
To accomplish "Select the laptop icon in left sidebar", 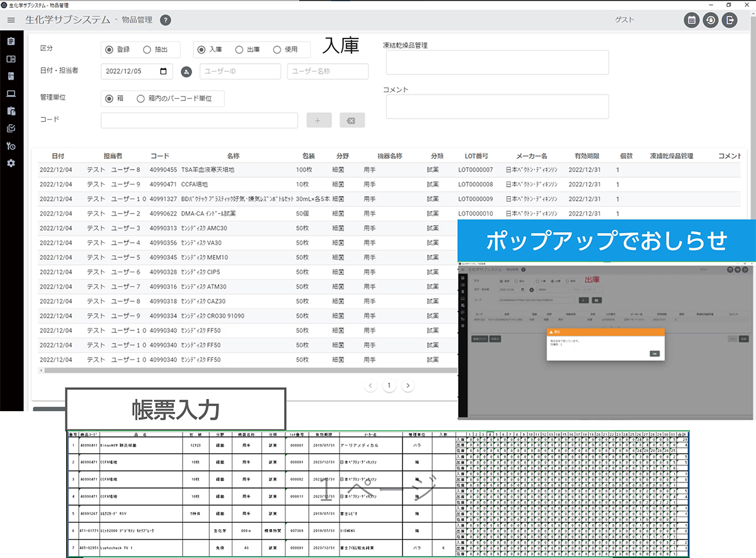I will (11, 94).
